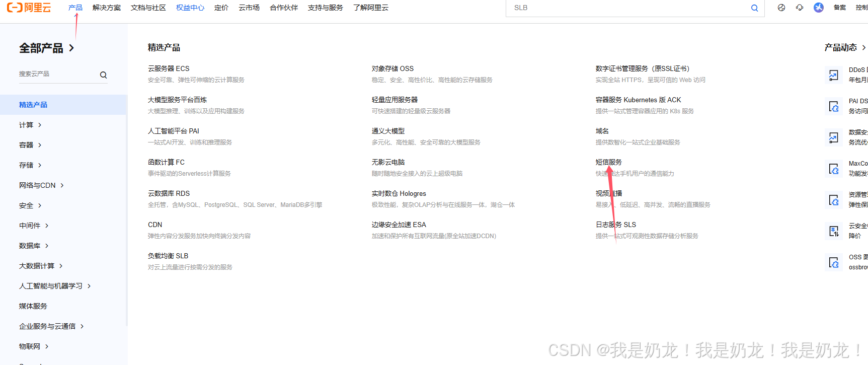Open the 对象存储 OSS product link
Screen dimensions: 868x365
tap(392, 68)
